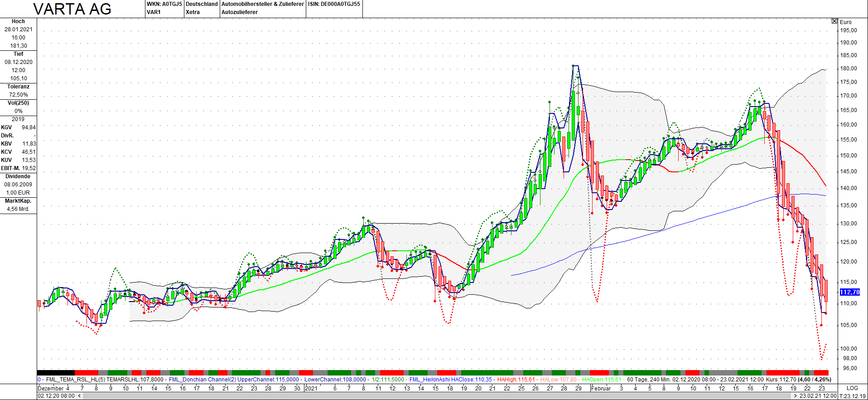Click the 195,00 price axis label
The image size is (868, 400).
(849, 30)
